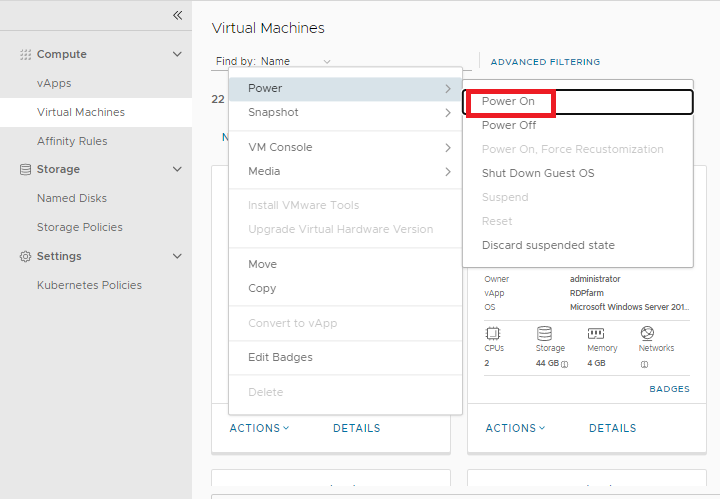Open Virtual Machines in the sidebar
Screen dimensions: 720x499
tap(96, 112)
